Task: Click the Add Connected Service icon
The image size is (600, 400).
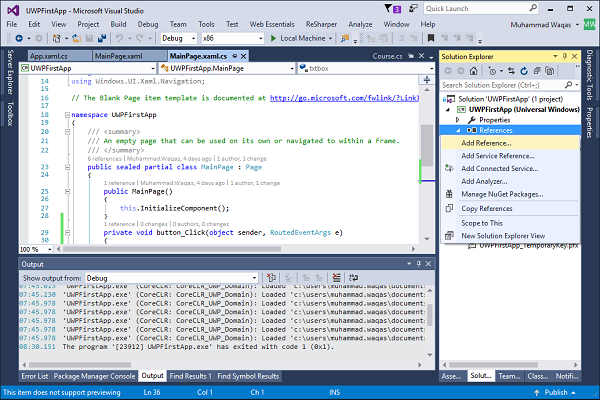Action: (451, 168)
